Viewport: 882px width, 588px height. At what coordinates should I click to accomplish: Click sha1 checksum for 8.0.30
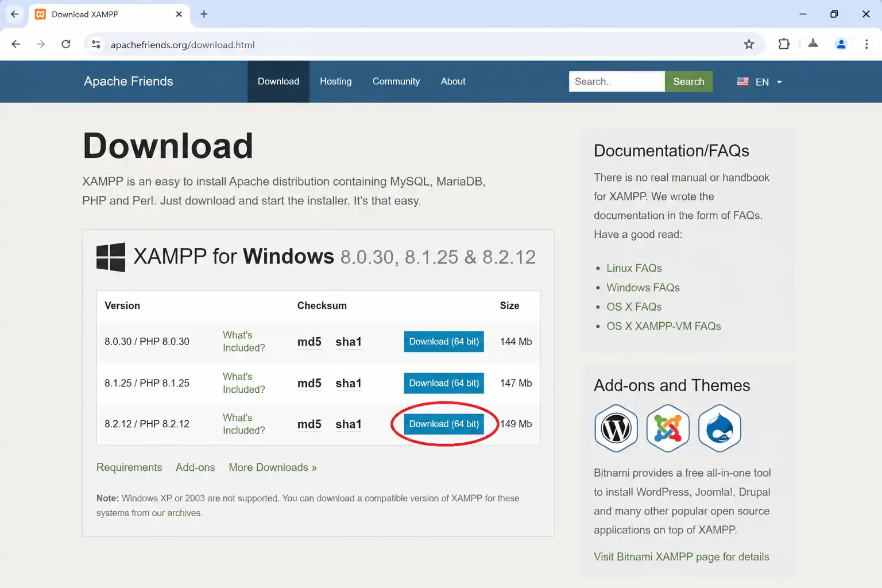pos(349,342)
